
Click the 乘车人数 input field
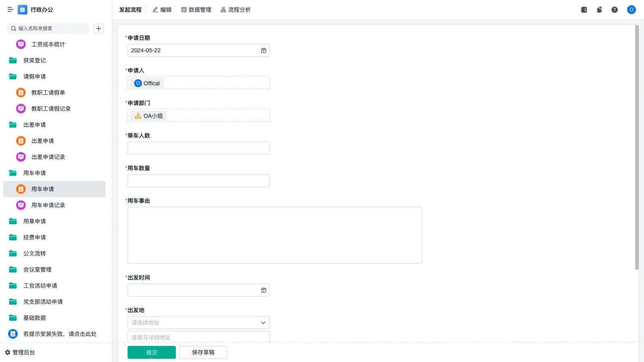[199, 148]
